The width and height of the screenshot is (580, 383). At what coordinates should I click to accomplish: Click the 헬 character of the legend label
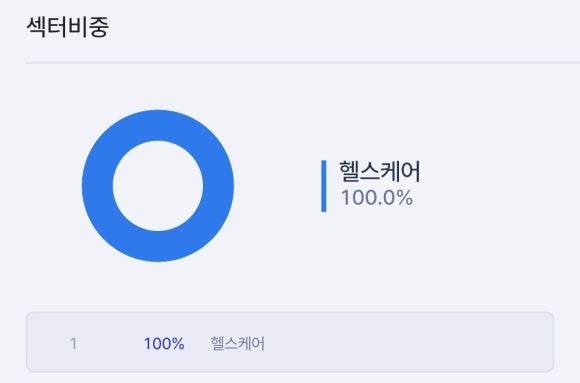click(350, 171)
